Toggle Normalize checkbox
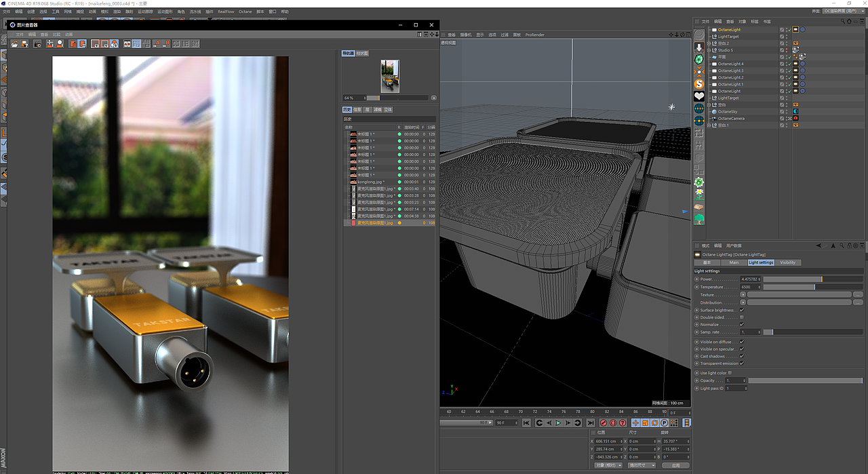 tap(742, 324)
